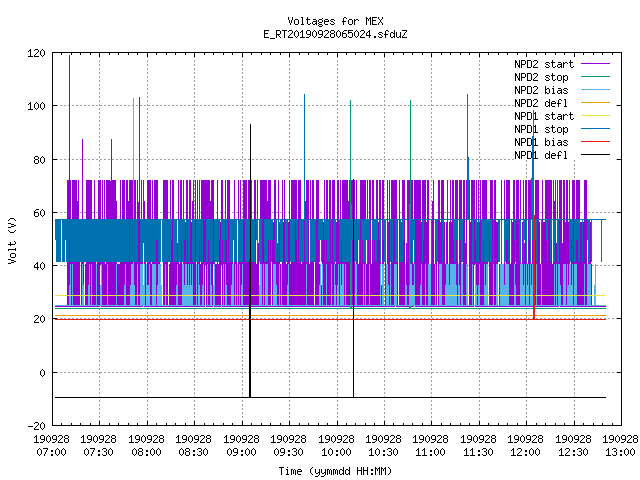Click the NPD1 stop blue legend line
This screenshot has height=480, width=640.
pos(595,129)
